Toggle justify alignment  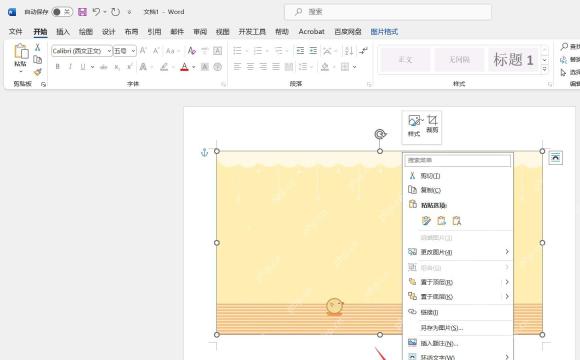[276, 67]
